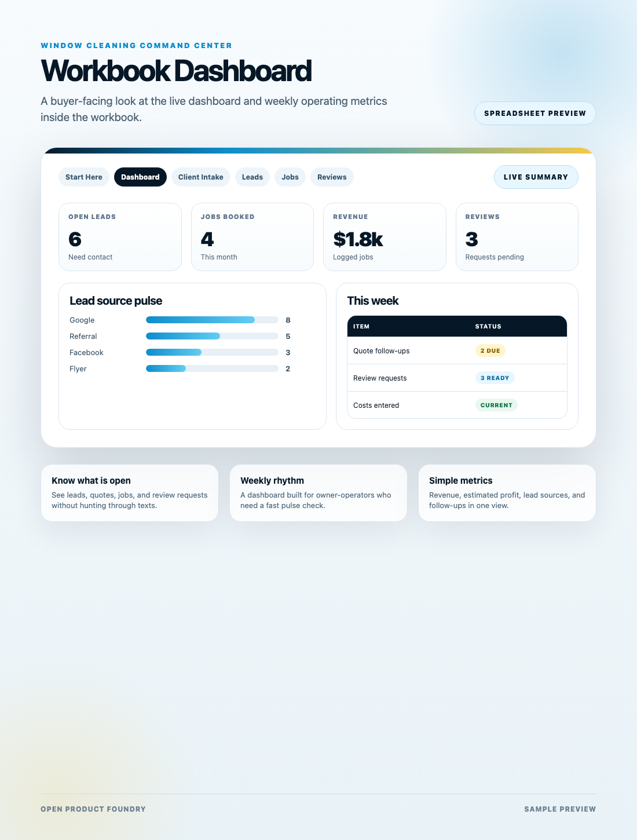Viewport: 637px width, 840px height.
Task: Click the $1.8k revenue value
Action: pos(358,239)
